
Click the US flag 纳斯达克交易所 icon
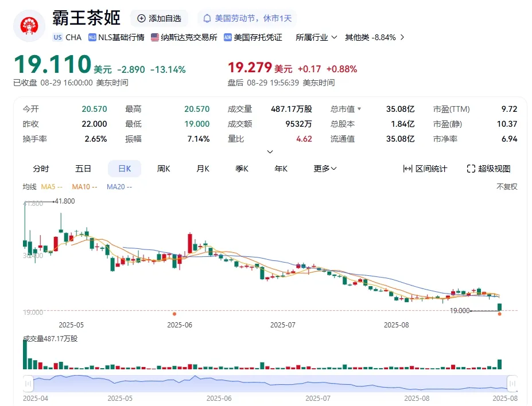click(x=155, y=37)
